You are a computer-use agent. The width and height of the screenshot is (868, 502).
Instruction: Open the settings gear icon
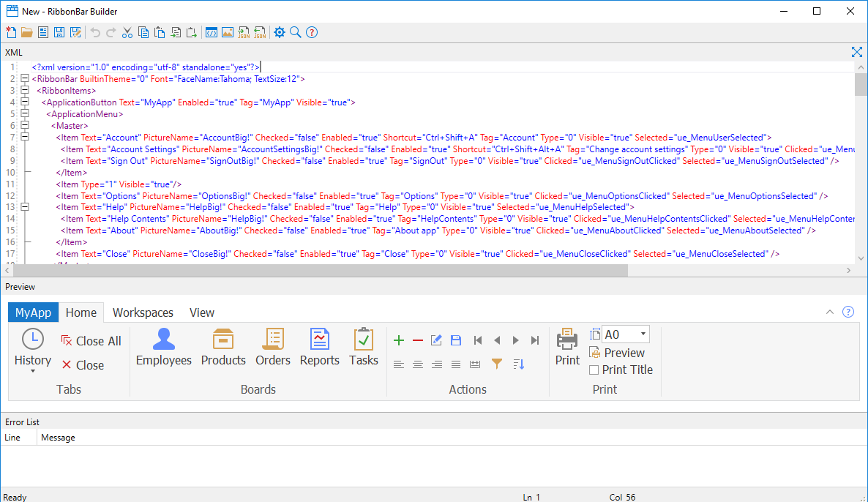[279, 32]
